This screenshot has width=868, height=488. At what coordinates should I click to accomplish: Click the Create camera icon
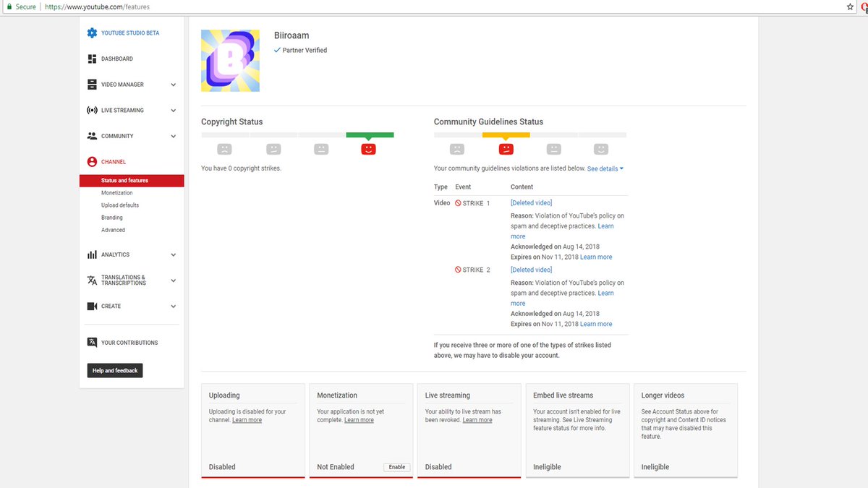tap(92, 307)
